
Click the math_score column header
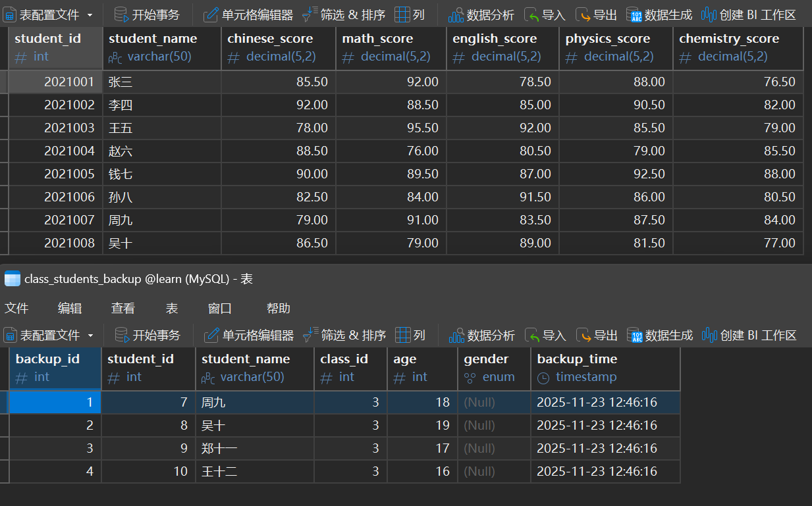coord(391,48)
